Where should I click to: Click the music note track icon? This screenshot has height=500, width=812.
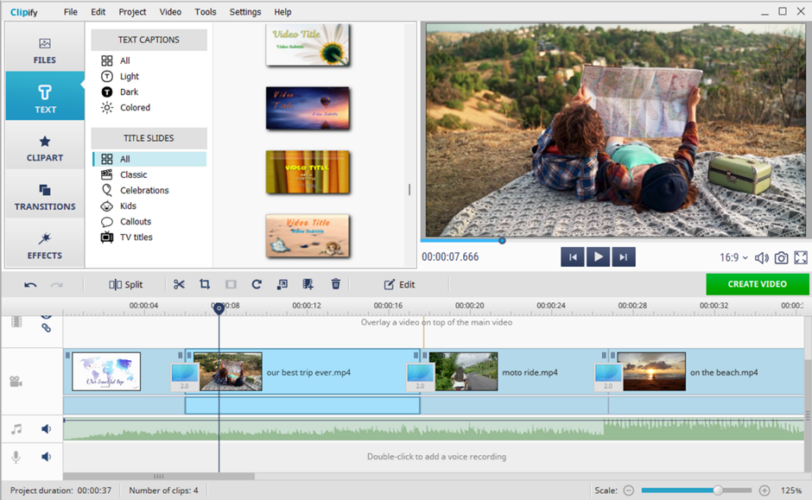17,429
